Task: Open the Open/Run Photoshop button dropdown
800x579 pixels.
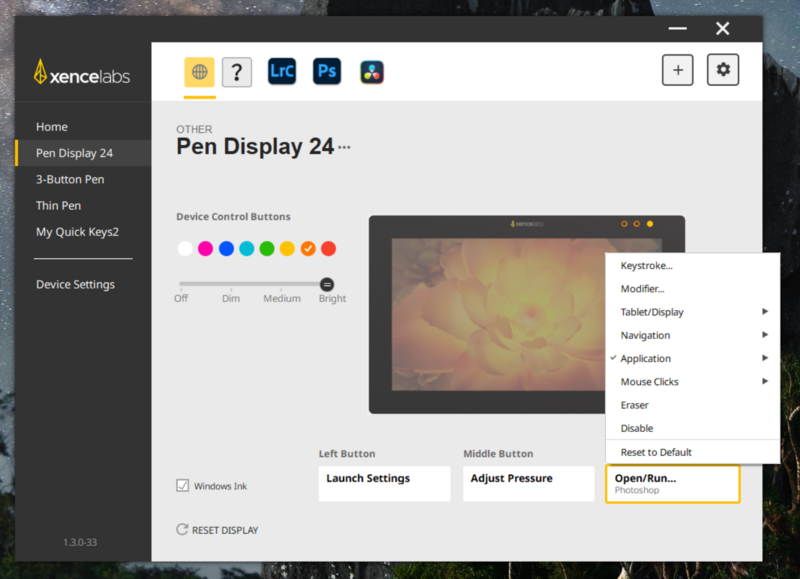Action: (672, 484)
